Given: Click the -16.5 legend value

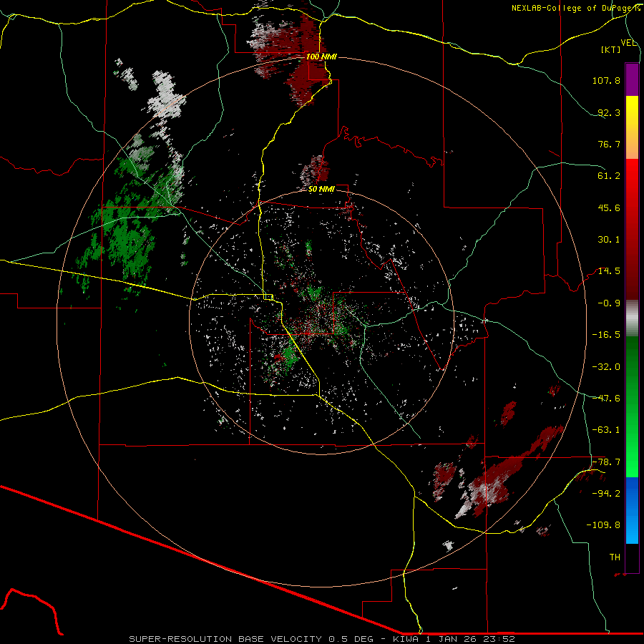Looking at the screenshot, I should (606, 335).
